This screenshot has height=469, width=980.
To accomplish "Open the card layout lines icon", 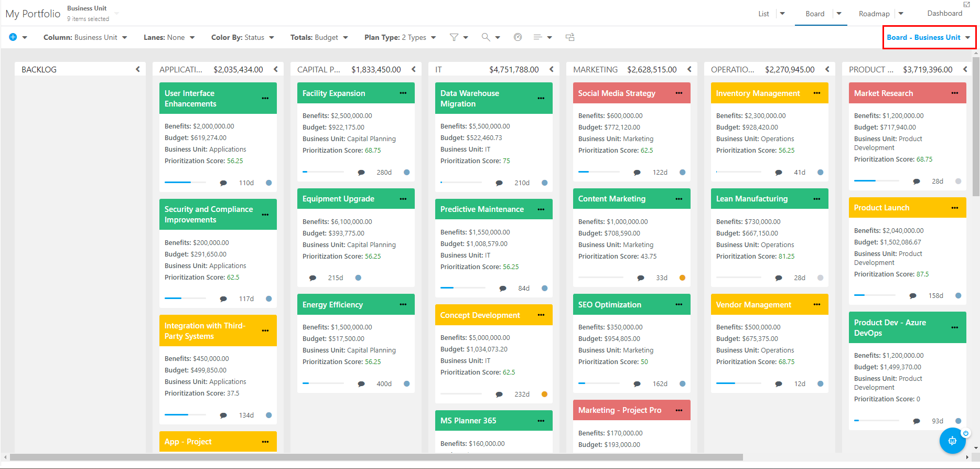I will tap(537, 37).
